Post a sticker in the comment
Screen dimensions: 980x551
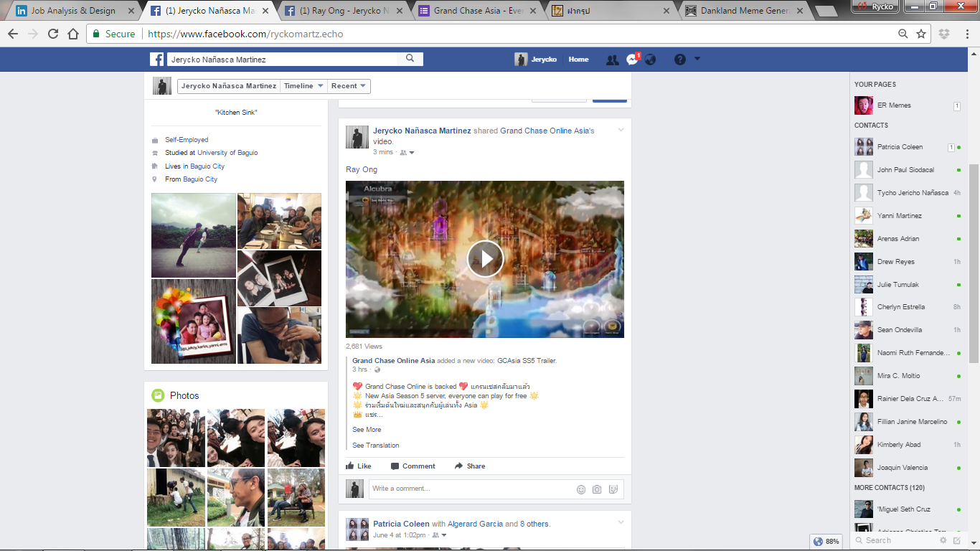[x=613, y=489]
